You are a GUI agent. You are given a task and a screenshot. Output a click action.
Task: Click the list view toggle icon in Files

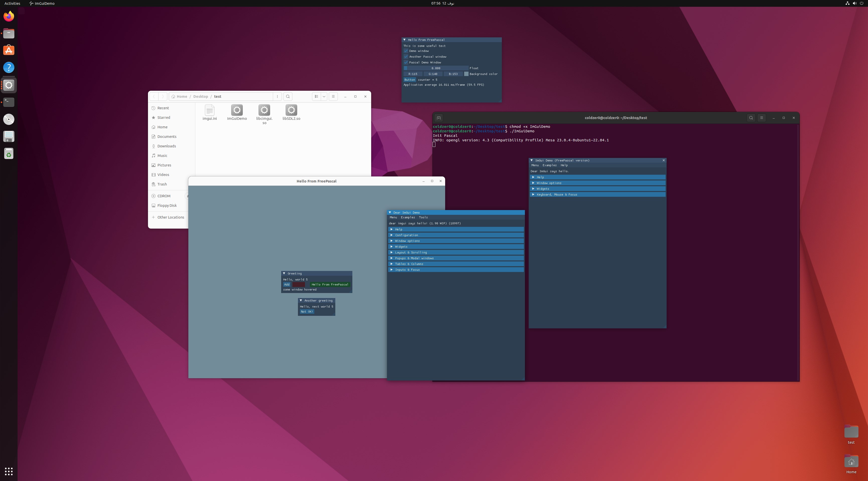click(x=316, y=96)
